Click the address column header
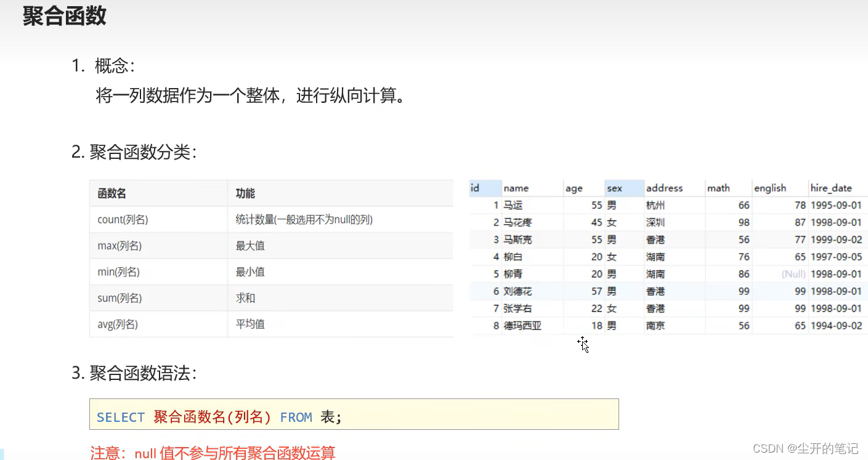Image resolution: width=868 pixels, height=460 pixels. point(675,188)
